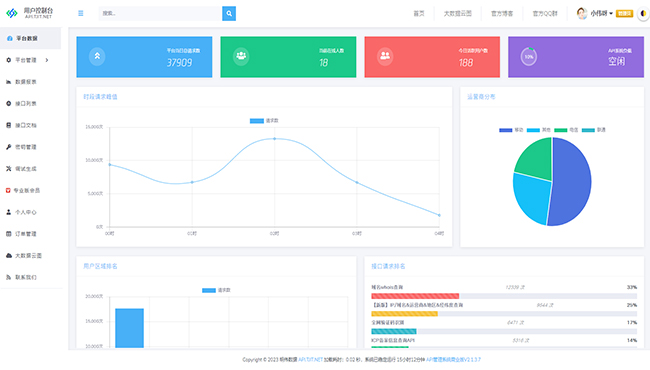Open 数据报表 chart icon in sidebar

tap(8, 82)
